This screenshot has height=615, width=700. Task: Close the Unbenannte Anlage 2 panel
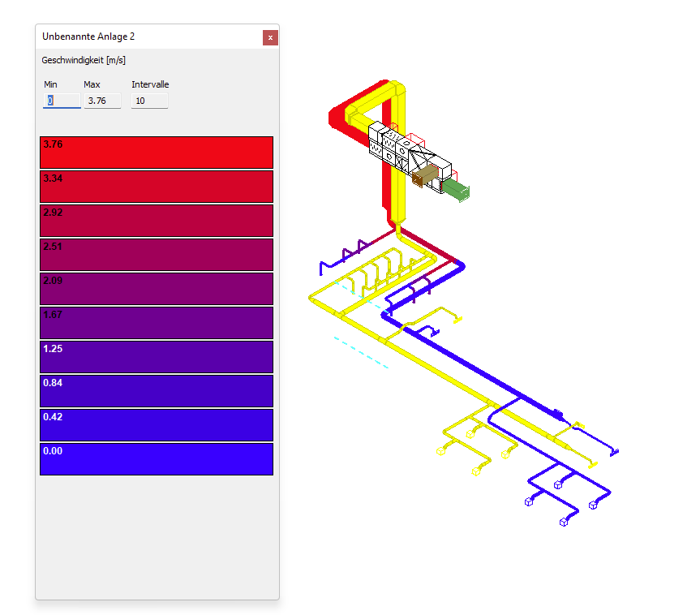coord(270,37)
